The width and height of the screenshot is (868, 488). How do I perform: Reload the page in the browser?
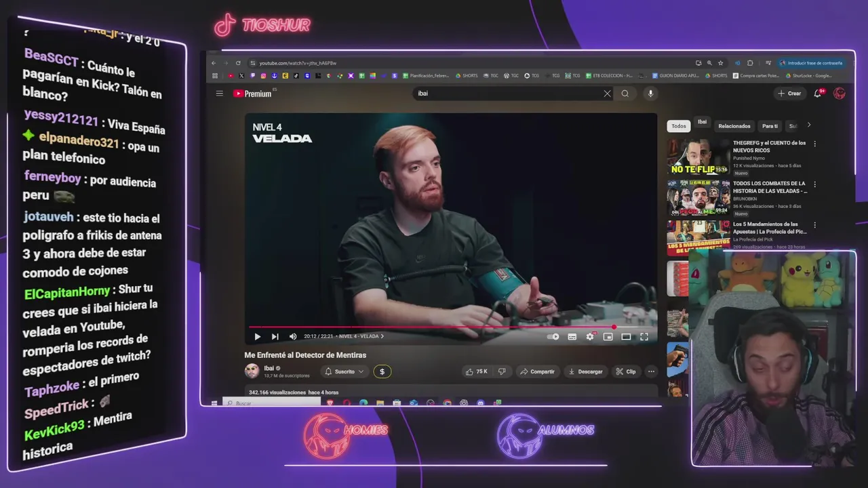[238, 63]
